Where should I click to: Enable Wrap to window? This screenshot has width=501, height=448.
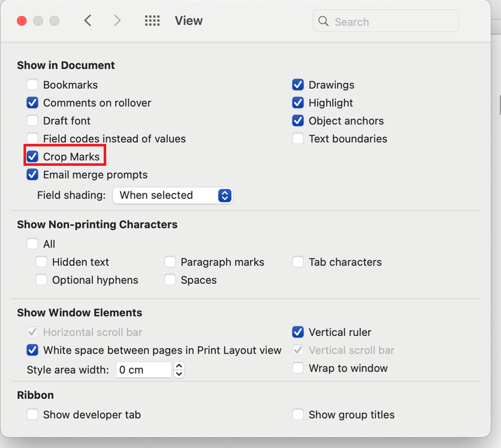(x=298, y=368)
